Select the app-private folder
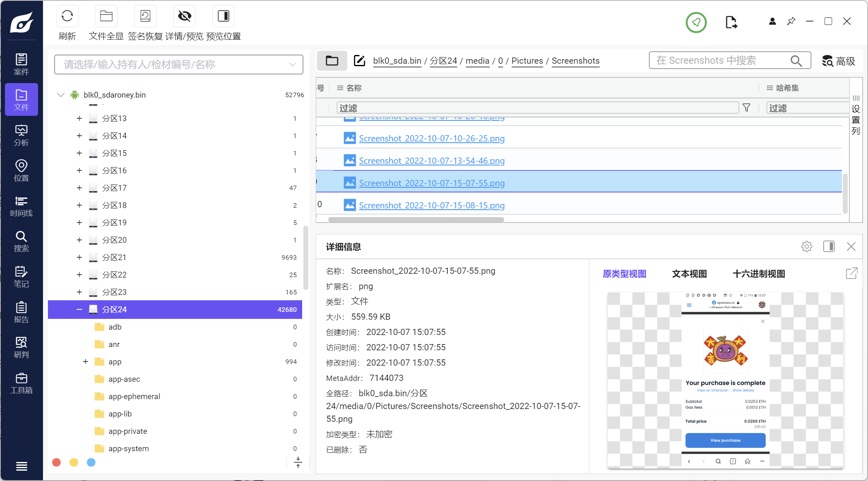868x481 pixels. 128,431
